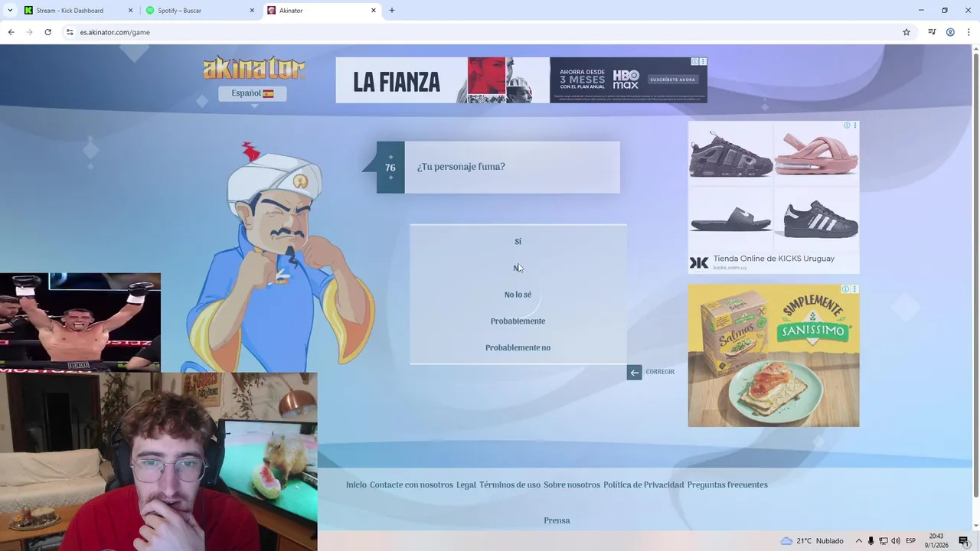Open the network tray icon
Viewport: 980px width, 551px height.
point(883,541)
